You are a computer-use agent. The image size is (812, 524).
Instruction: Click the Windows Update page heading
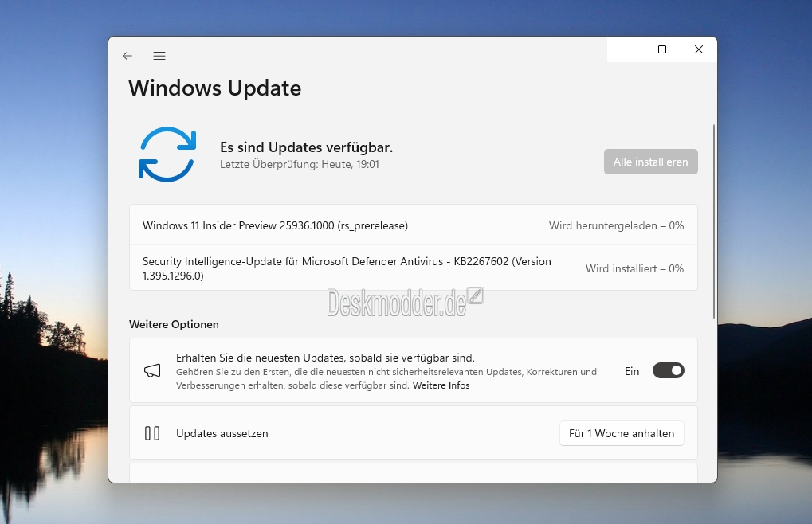click(x=215, y=88)
